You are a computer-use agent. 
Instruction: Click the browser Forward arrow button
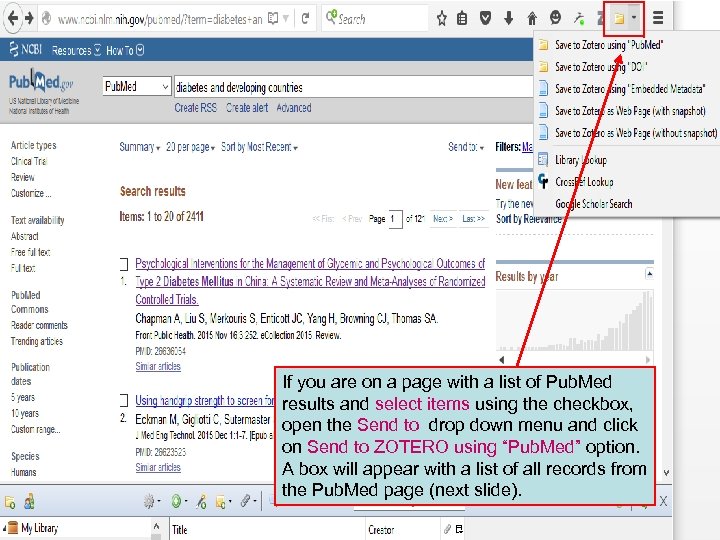click(29, 18)
